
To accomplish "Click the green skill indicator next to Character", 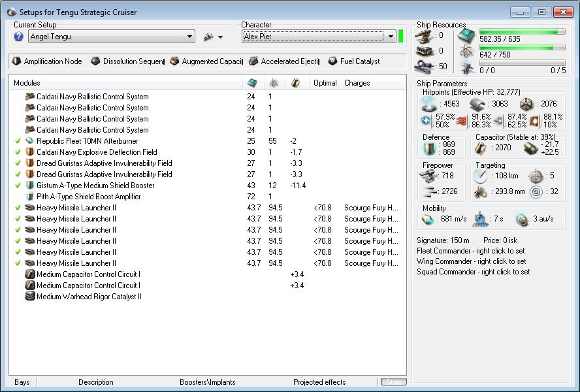I will (x=400, y=37).
